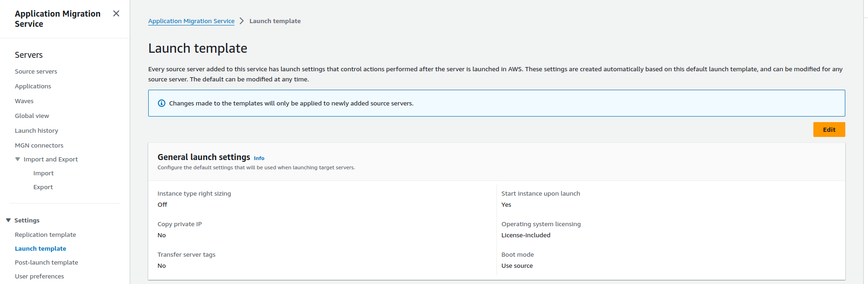Open Launch history
This screenshot has width=868, height=284.
click(37, 130)
